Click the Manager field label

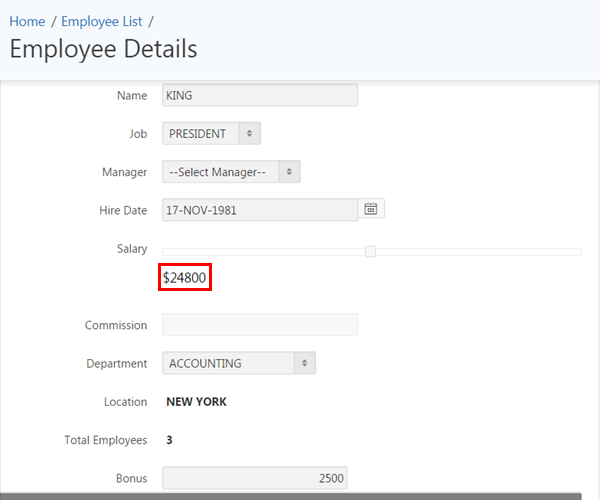[124, 172]
